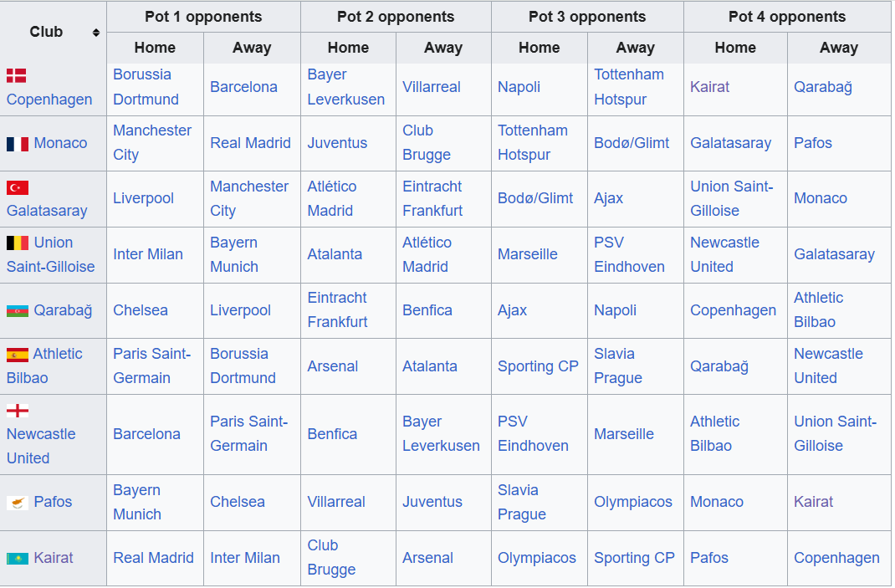Follow the Real Madrid link in Monaco's row

click(x=251, y=143)
